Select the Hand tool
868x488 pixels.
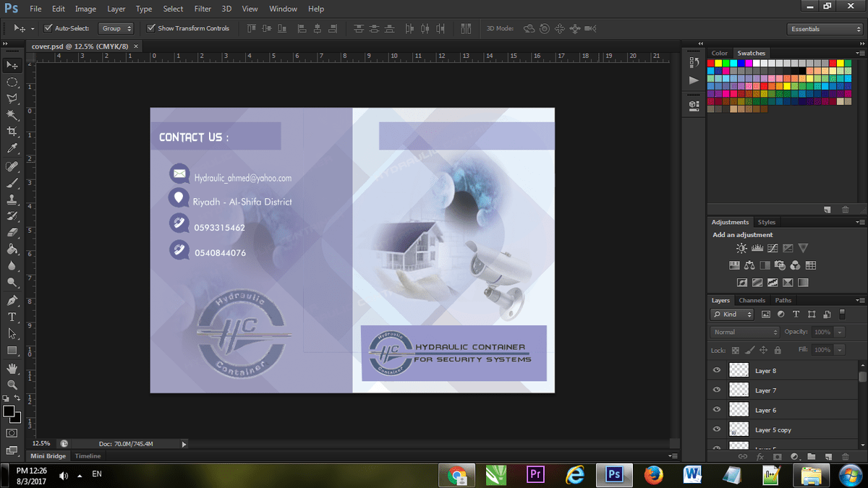(12, 368)
